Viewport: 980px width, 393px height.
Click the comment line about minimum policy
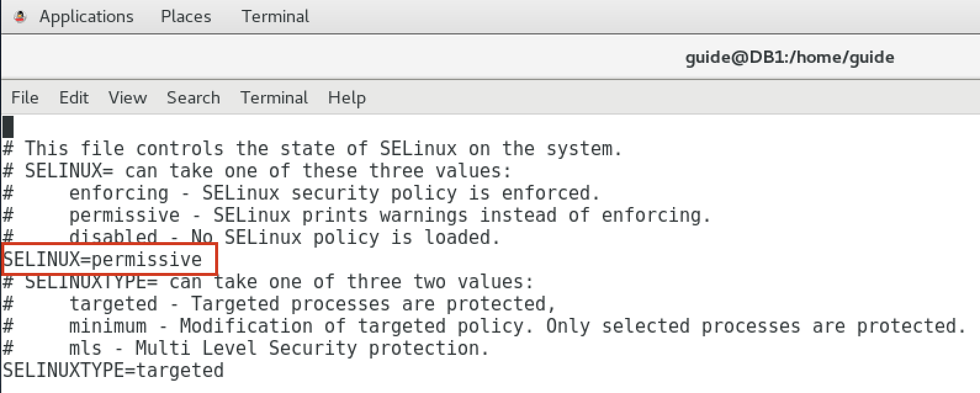484,326
